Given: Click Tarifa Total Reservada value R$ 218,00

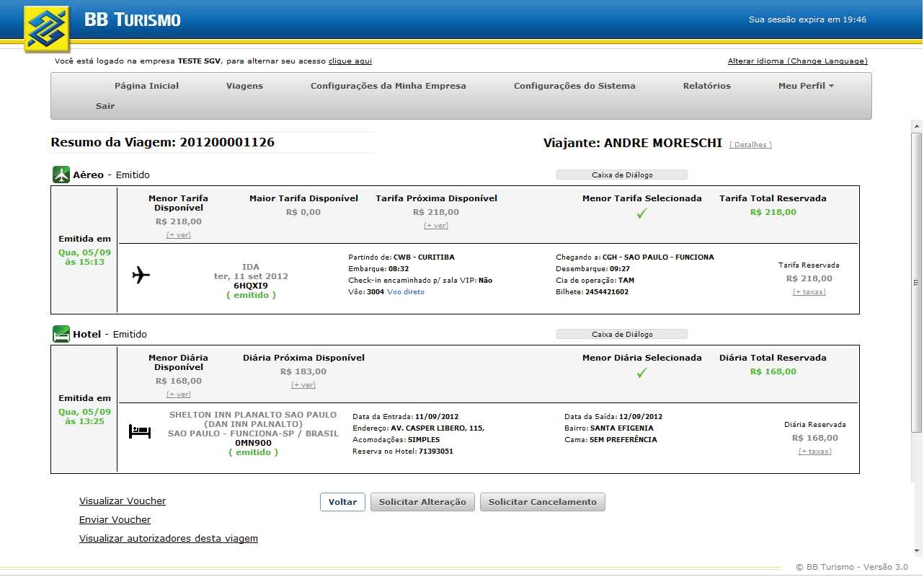Looking at the screenshot, I should (x=773, y=212).
